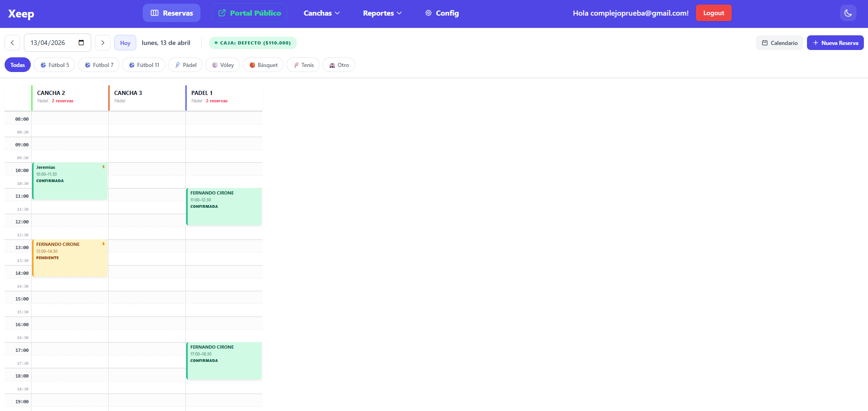Go to the previous day arrow
This screenshot has width=868, height=411.
coord(12,43)
